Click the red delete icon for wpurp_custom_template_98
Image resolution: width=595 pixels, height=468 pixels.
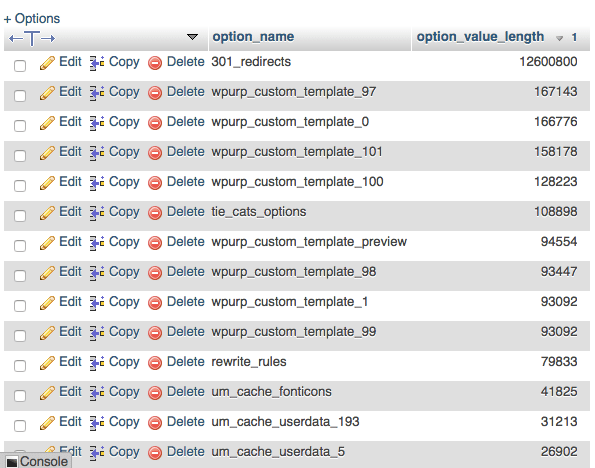tap(155, 273)
